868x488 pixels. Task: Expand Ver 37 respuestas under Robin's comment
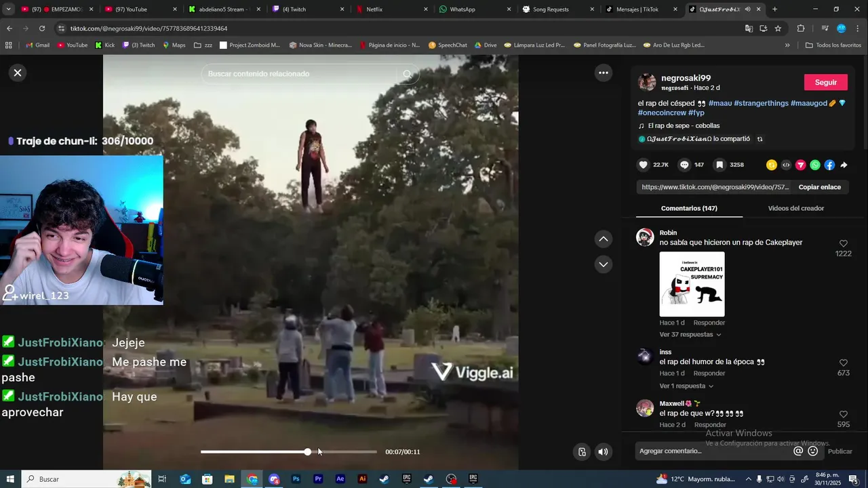690,334
